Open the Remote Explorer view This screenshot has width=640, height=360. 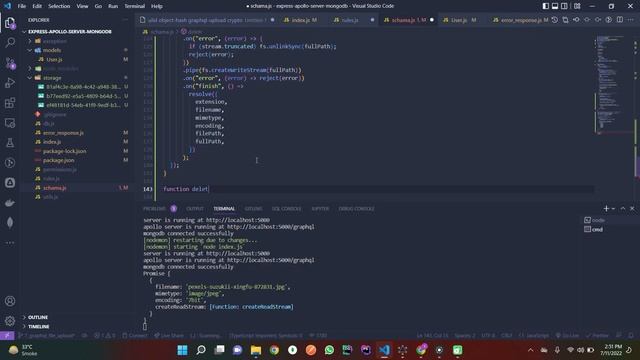(x=10, y=122)
